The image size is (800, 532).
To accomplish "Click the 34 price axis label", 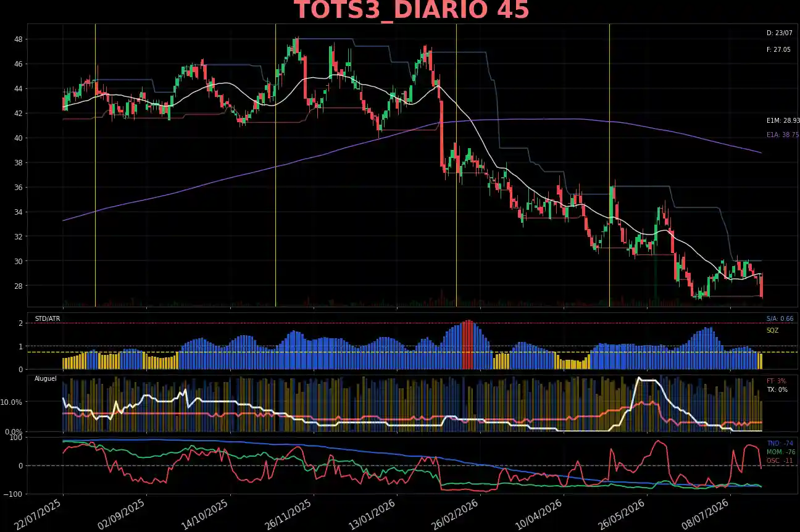I will (19, 212).
